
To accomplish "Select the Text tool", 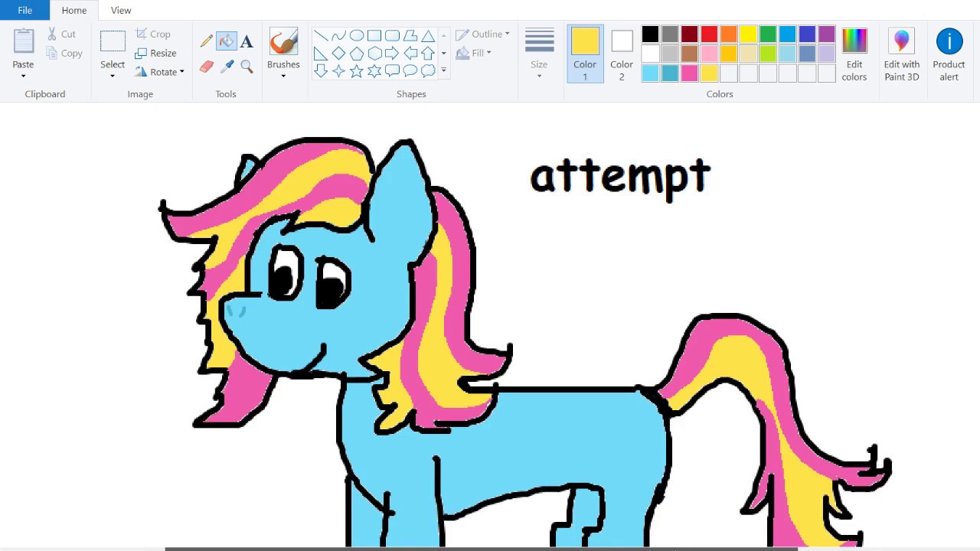I will pyautogui.click(x=247, y=41).
